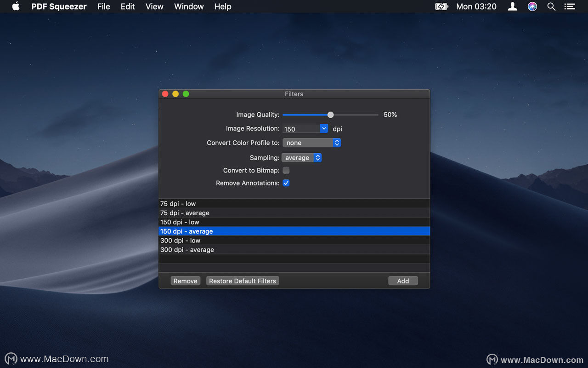Select the 75 dpi - average filter

[x=294, y=213]
